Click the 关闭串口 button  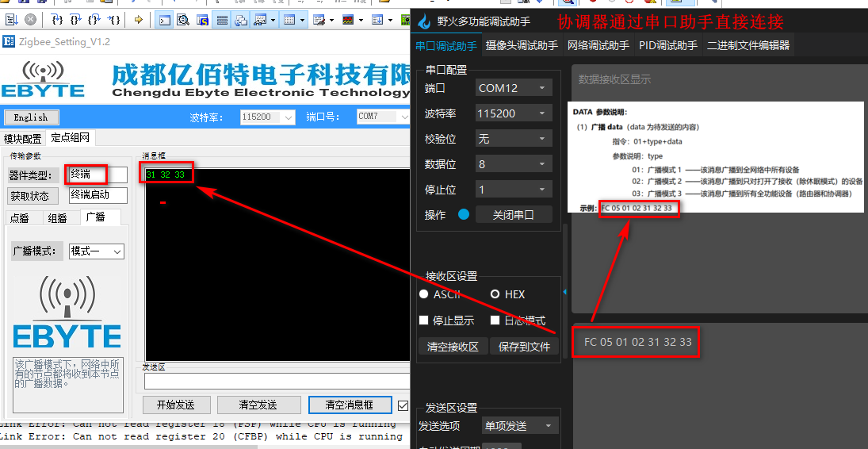[514, 214]
